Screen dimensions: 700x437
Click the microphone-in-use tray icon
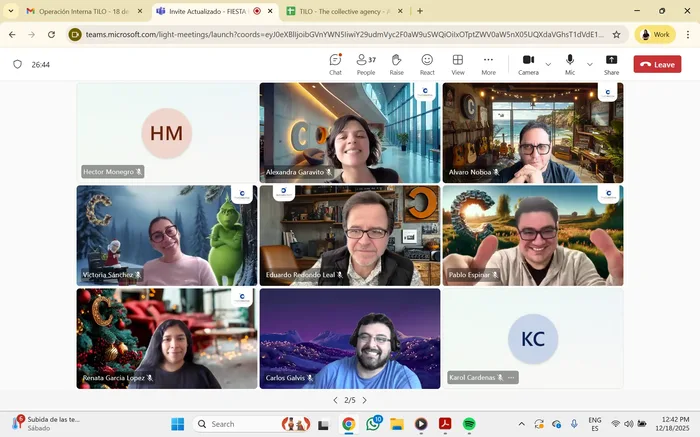click(x=574, y=424)
